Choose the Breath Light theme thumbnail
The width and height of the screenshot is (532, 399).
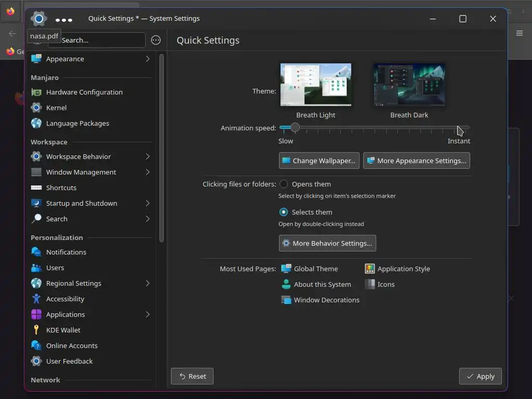pyautogui.click(x=315, y=85)
